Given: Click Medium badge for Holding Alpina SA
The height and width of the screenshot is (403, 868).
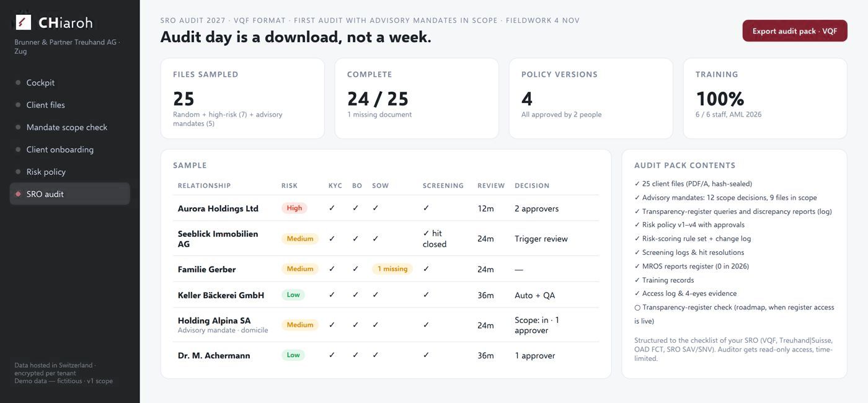Looking at the screenshot, I should 300,325.
